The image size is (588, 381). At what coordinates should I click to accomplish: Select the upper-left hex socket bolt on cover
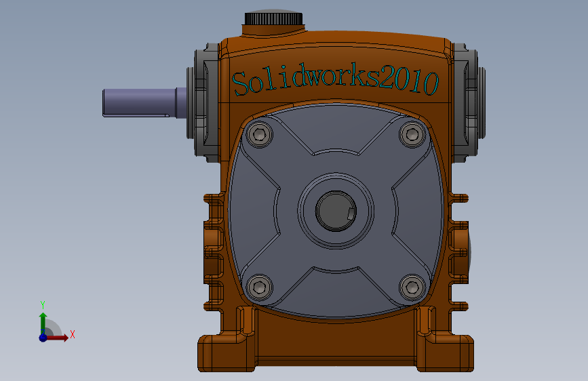pyautogui.click(x=260, y=134)
